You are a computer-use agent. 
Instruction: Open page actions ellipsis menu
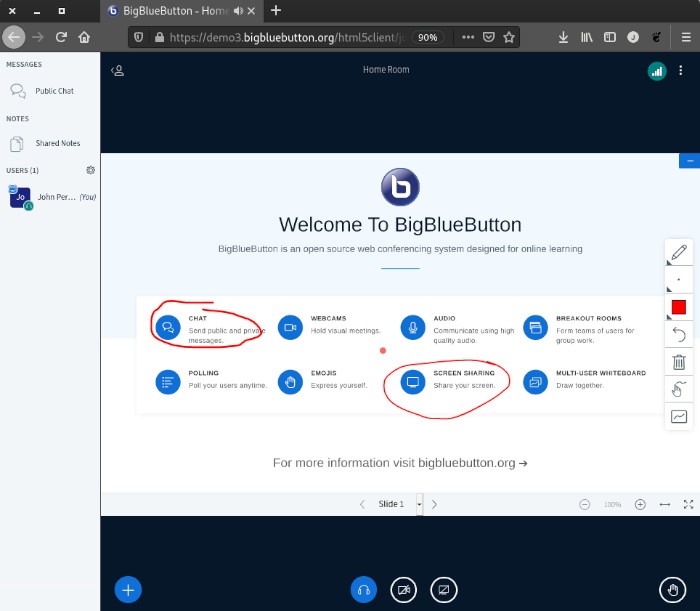468,37
